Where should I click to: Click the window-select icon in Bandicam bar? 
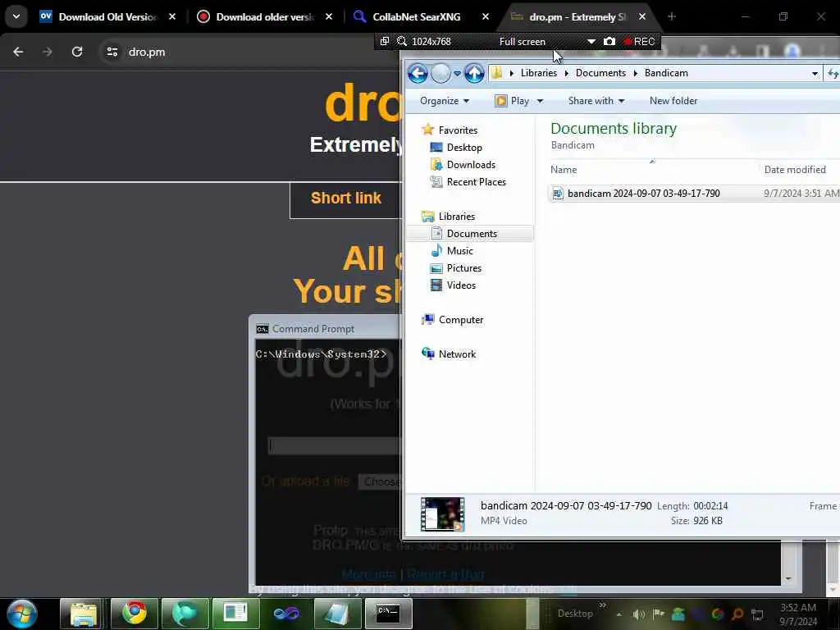click(x=384, y=41)
